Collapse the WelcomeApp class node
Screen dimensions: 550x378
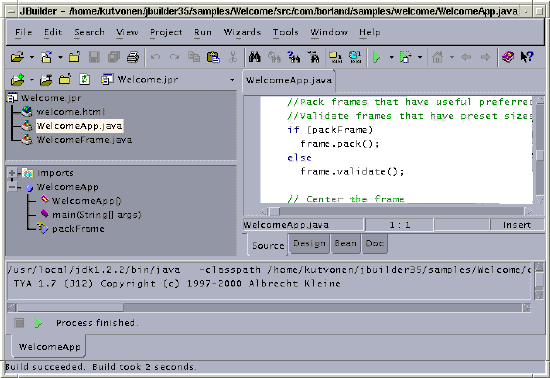[12, 187]
